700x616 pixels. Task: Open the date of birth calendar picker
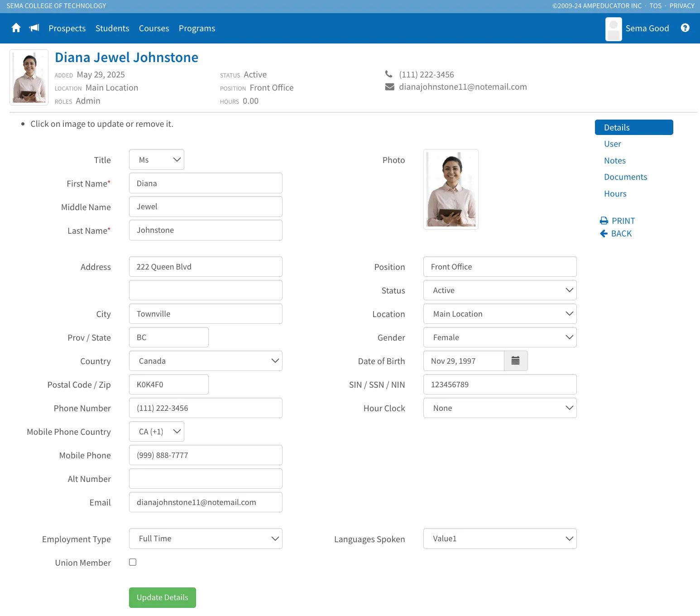point(516,361)
